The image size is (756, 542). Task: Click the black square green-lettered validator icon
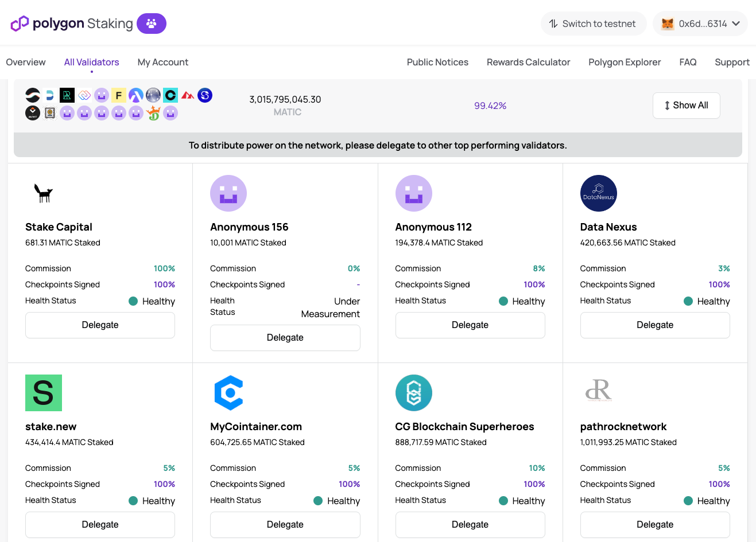[67, 95]
